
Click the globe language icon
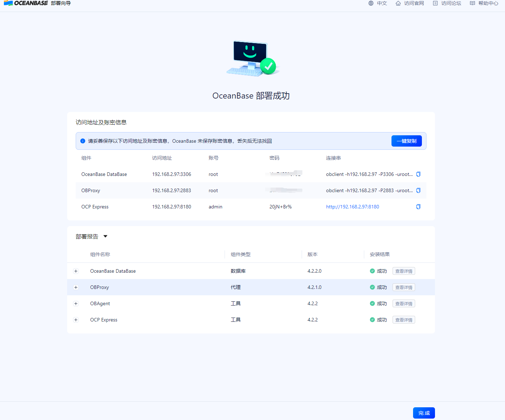coord(371,3)
